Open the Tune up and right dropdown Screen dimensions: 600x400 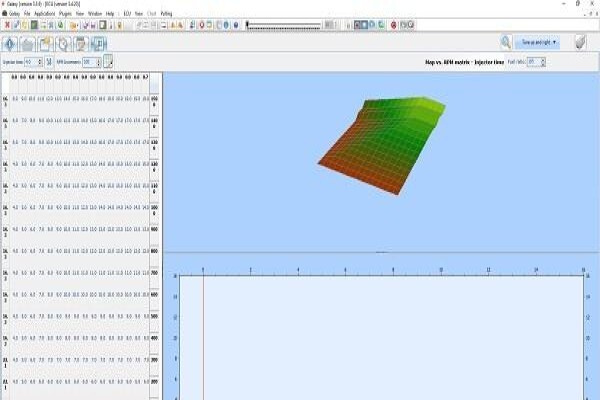[x=538, y=42]
